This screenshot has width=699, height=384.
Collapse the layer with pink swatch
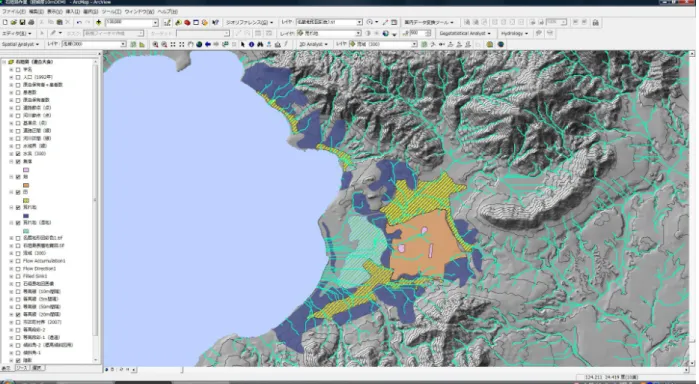[11, 161]
